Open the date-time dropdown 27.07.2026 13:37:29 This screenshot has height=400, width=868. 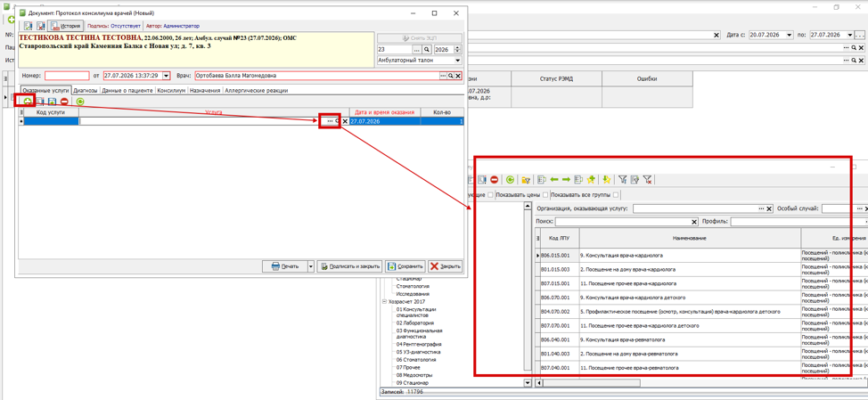166,76
